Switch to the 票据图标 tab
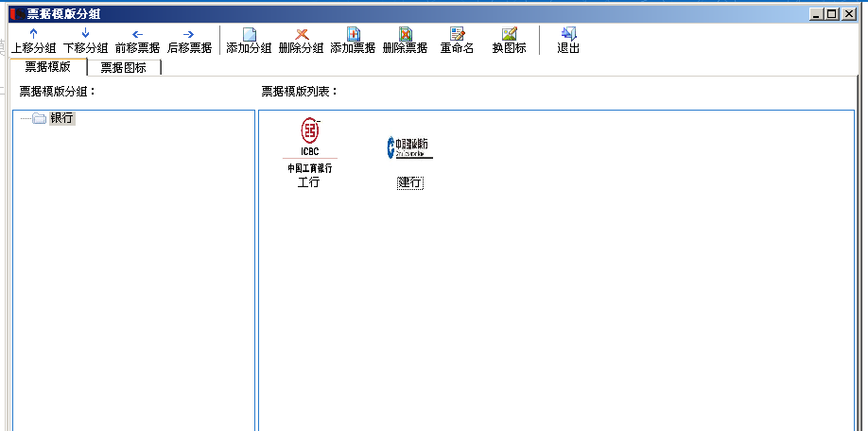Screen dimensions: 868x431 pyautogui.click(x=124, y=67)
